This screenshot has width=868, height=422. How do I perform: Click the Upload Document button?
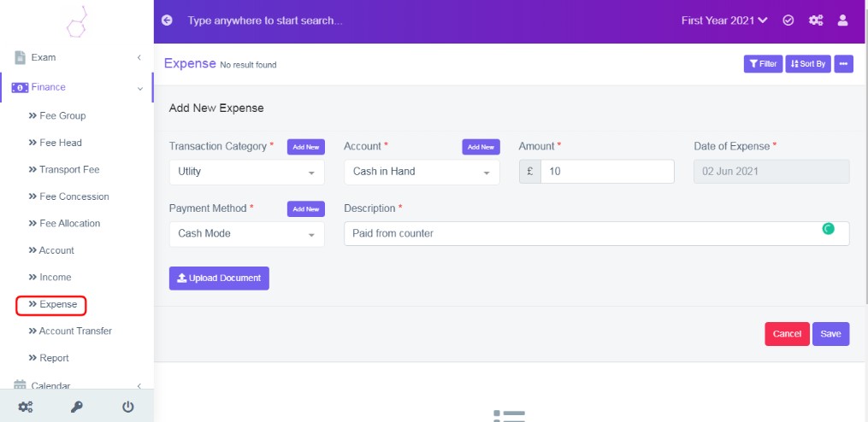tap(219, 278)
